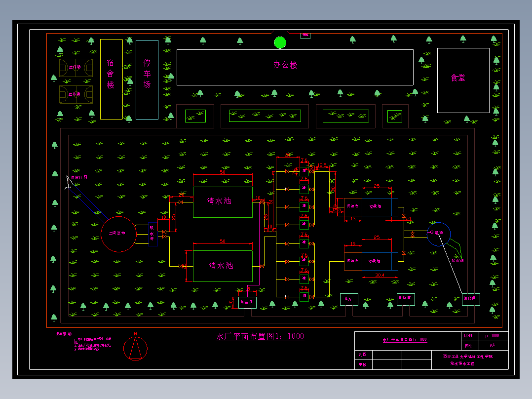Select the 30.4 dimension label

(x=380, y=276)
